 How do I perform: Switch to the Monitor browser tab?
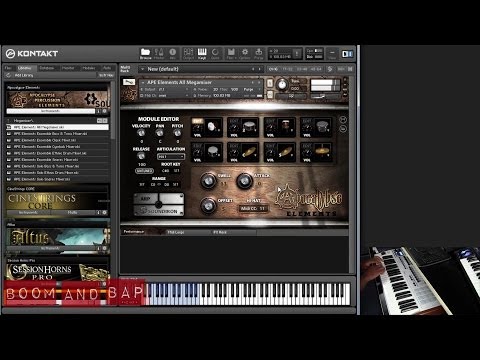68,68
